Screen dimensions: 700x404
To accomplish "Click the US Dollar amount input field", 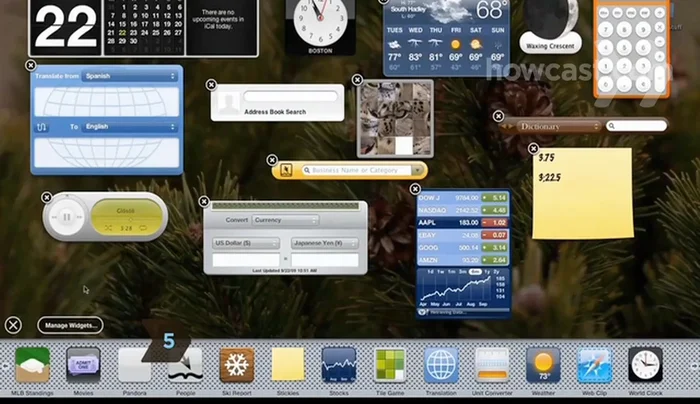I will point(246,260).
